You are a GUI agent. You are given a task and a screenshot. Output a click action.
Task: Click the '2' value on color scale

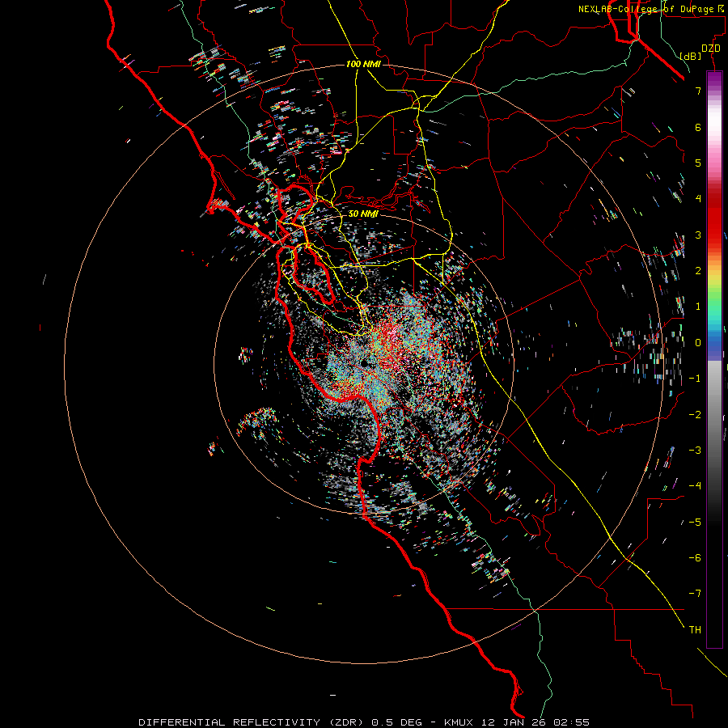698,271
